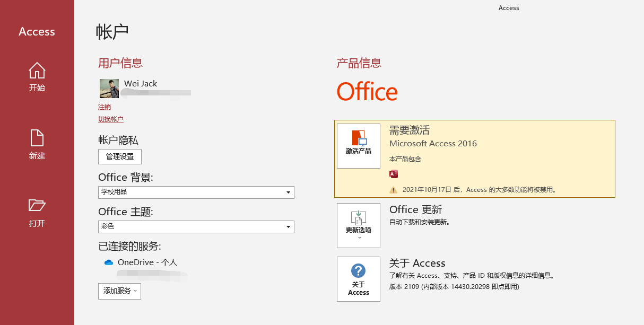Open 更新选项 (Update Options) menu

tap(359, 225)
